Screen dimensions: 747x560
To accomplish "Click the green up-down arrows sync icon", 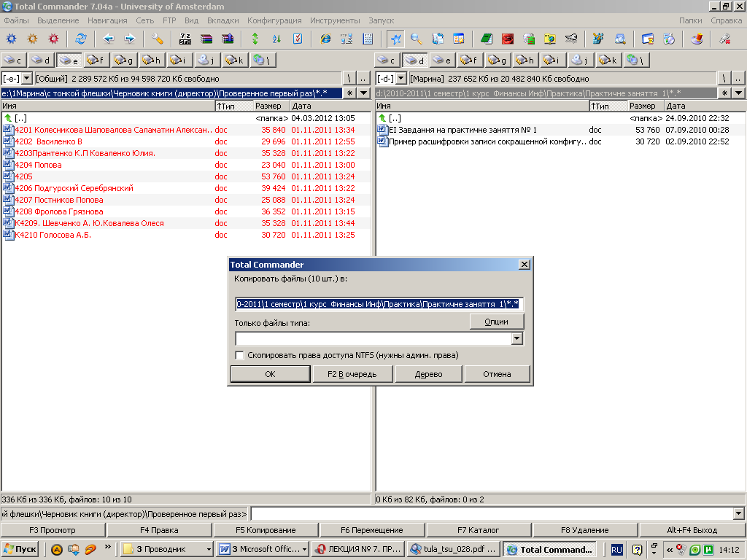I will tap(255, 39).
